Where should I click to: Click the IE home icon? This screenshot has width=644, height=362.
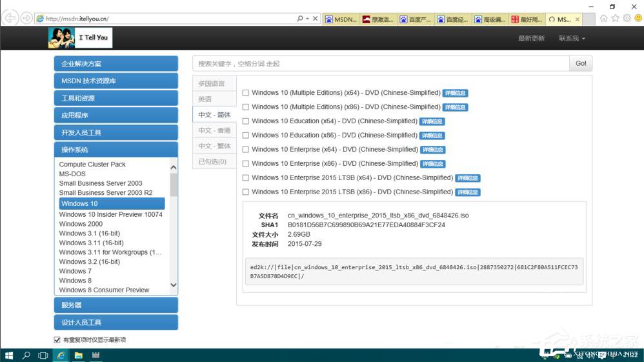[603, 19]
